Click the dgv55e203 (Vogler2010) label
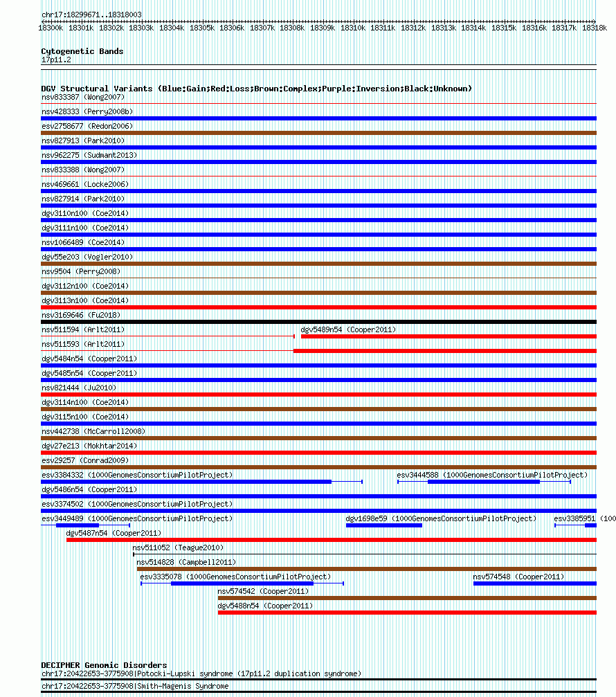This screenshot has height=697, width=616. tap(87, 257)
